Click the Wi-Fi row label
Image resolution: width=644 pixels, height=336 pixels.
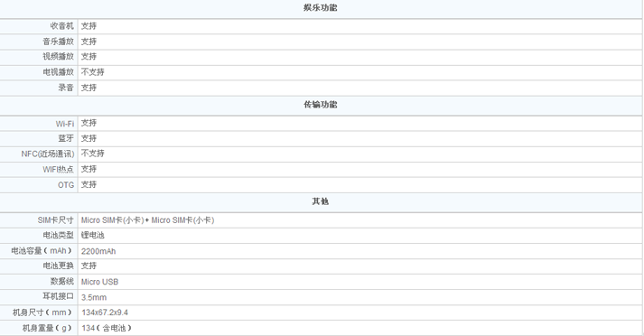[65, 124]
